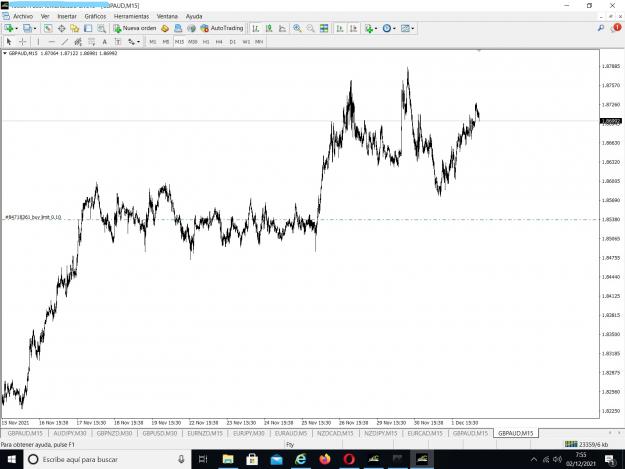Activate the arrow cursor mode
Screen dimensions: 625x469
point(10,41)
